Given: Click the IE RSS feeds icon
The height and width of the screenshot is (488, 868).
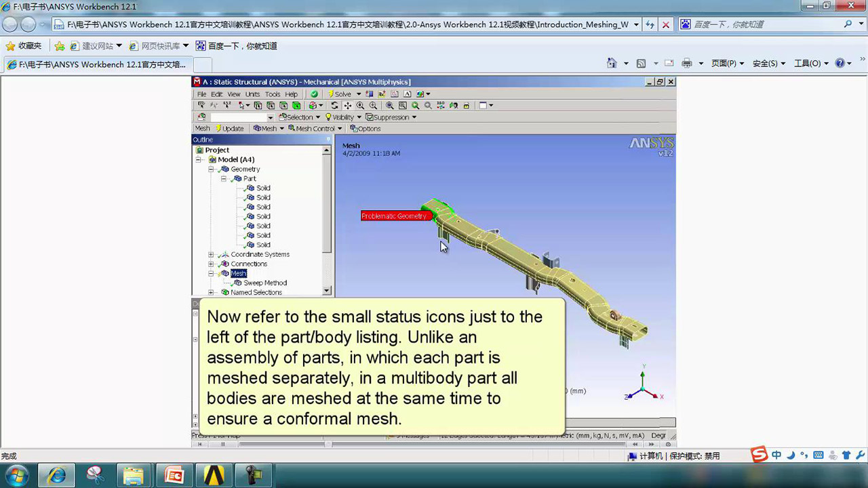Looking at the screenshot, I should (641, 63).
